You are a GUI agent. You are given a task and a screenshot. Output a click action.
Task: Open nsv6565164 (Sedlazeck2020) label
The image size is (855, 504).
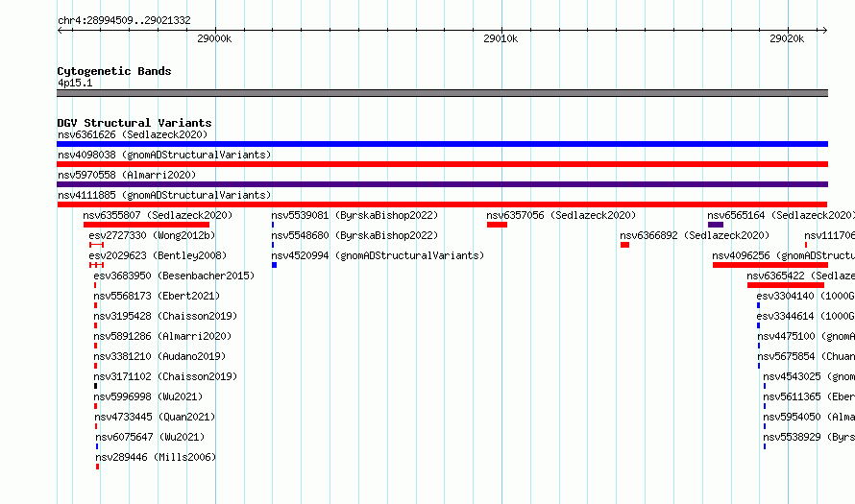tap(781, 215)
